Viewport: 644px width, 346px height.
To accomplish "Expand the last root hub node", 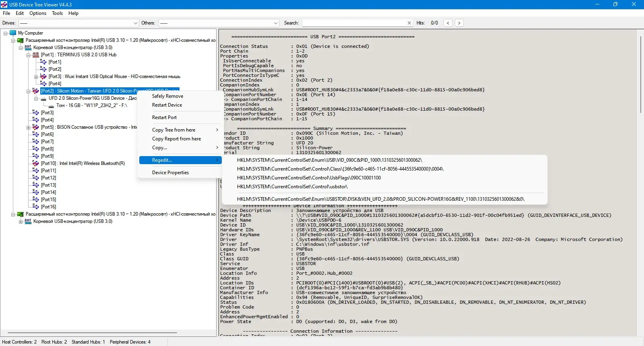I will [x=21, y=221].
